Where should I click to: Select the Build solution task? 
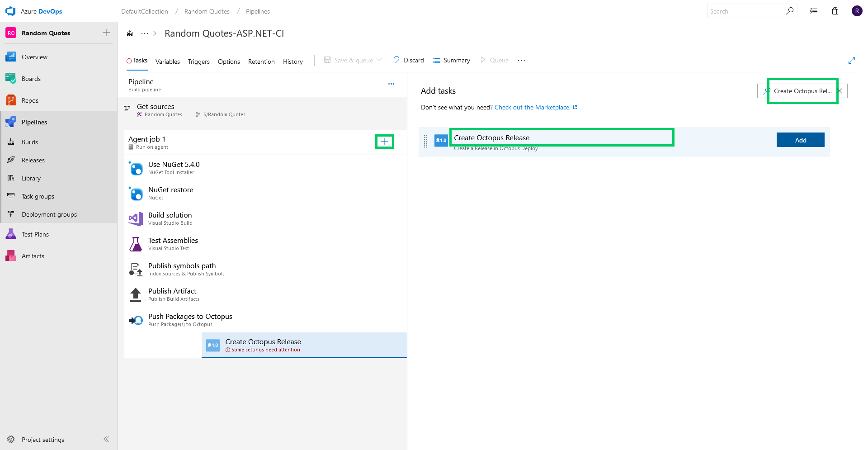[265, 219]
